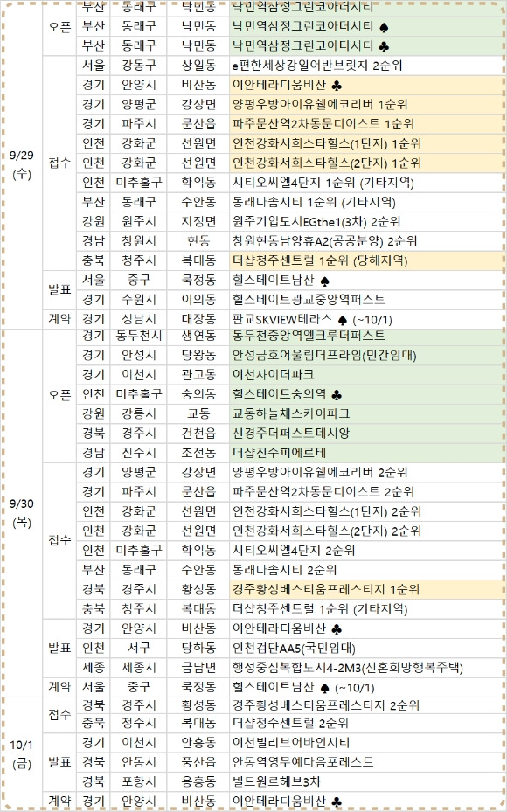This screenshot has width=507, height=812.
Task: Select 동래다솜시티 1순위 (기타지역)
Action: (x=314, y=202)
